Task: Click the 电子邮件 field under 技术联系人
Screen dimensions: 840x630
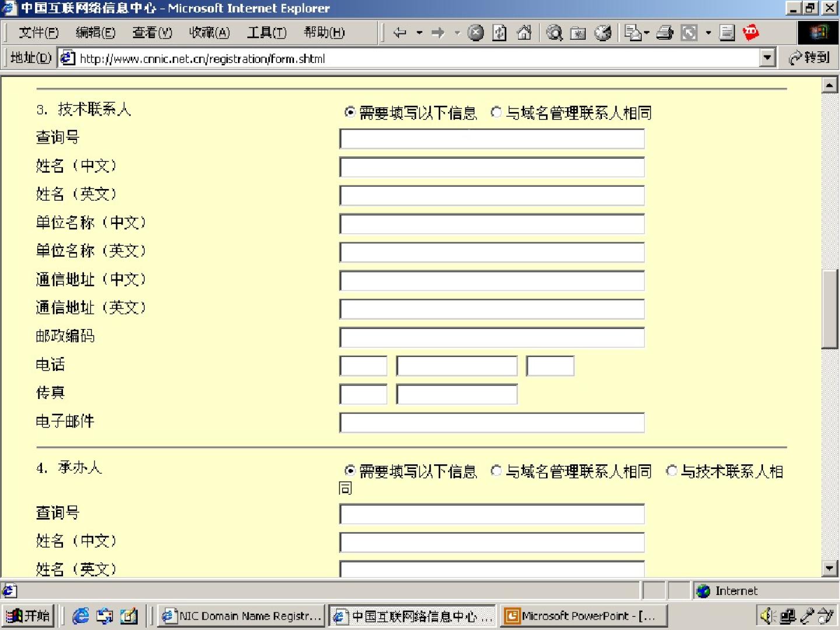Action: tap(492, 423)
